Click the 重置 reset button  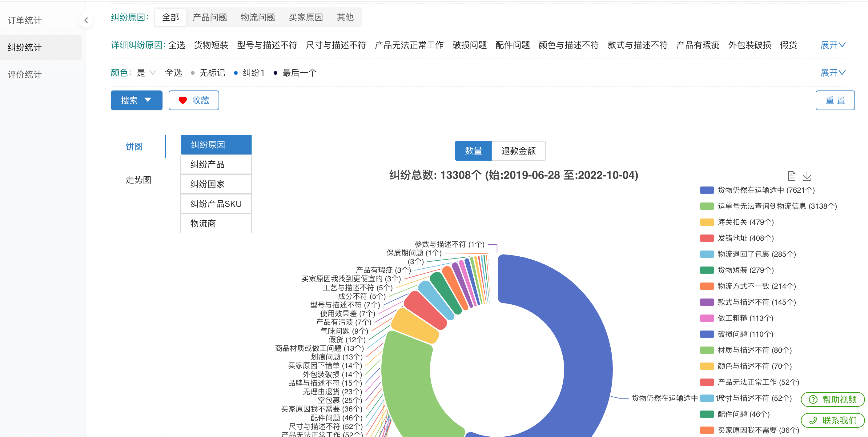[x=835, y=100]
